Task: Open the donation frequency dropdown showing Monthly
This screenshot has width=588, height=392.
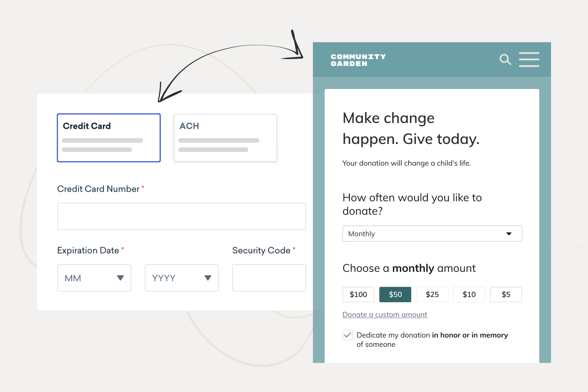Action: point(432,233)
